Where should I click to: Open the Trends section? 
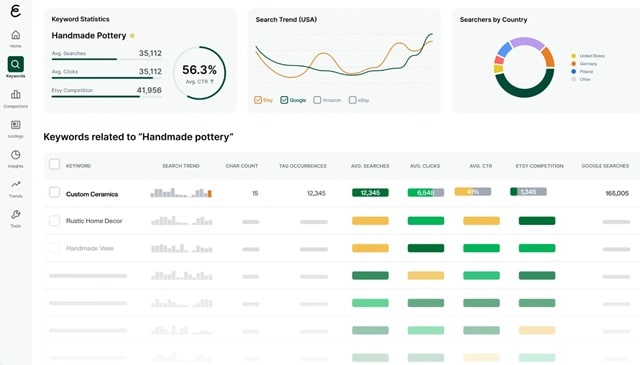click(x=16, y=189)
